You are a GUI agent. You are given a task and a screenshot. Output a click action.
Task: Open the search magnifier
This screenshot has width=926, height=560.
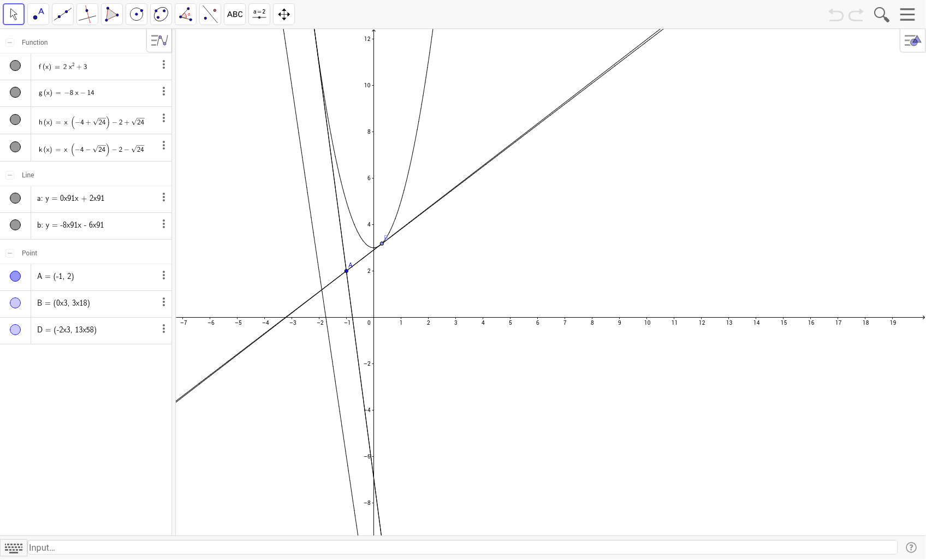click(881, 15)
